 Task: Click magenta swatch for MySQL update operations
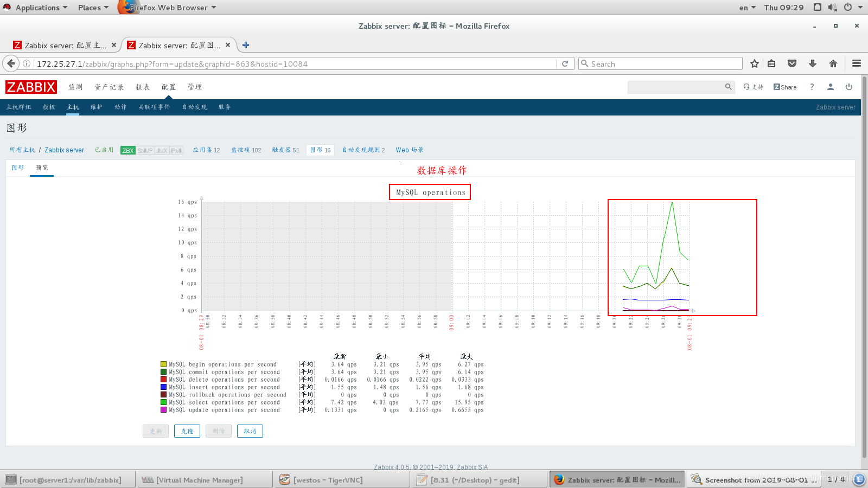tap(163, 410)
